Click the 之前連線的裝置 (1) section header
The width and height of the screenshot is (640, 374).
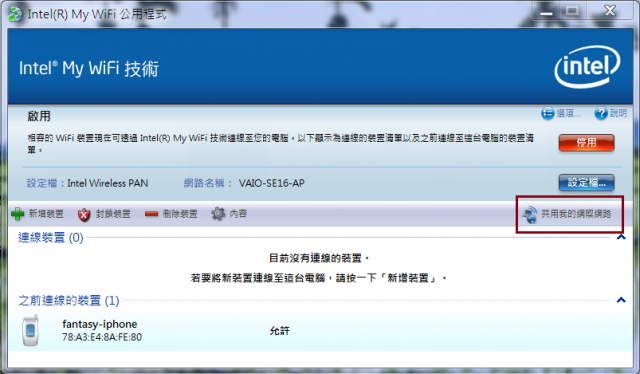[x=69, y=301]
